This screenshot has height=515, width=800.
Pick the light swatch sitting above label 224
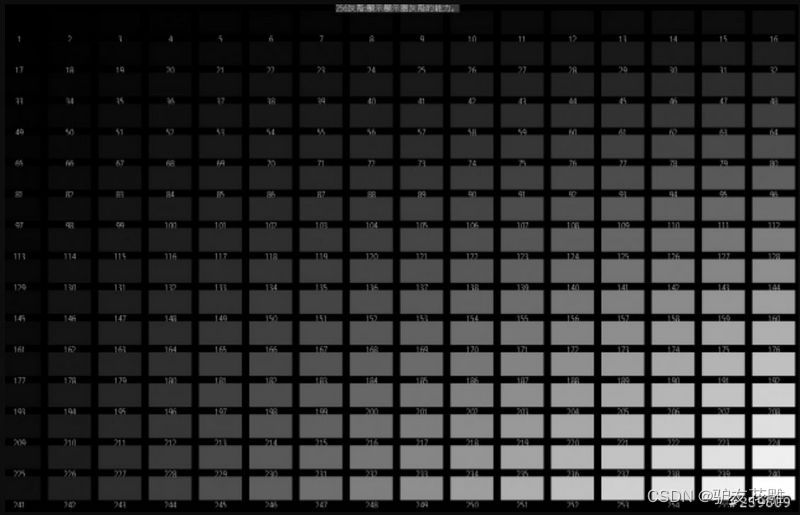(773, 426)
